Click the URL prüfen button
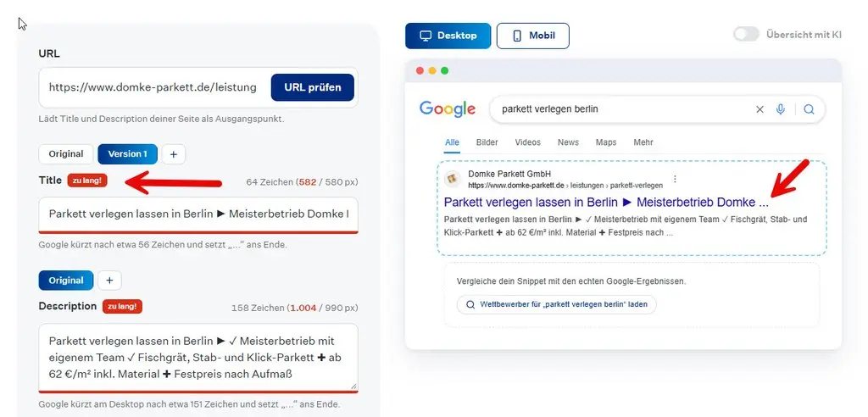The width and height of the screenshot is (868, 417). coord(312,87)
